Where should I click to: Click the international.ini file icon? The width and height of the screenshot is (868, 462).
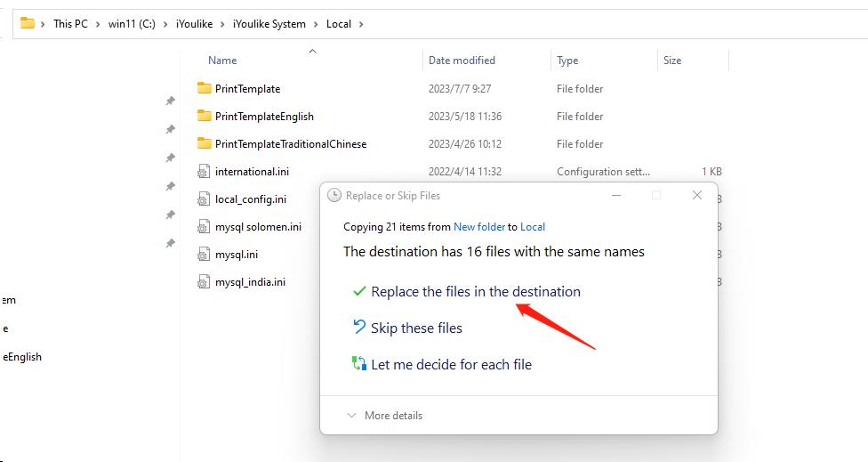pyautogui.click(x=205, y=171)
